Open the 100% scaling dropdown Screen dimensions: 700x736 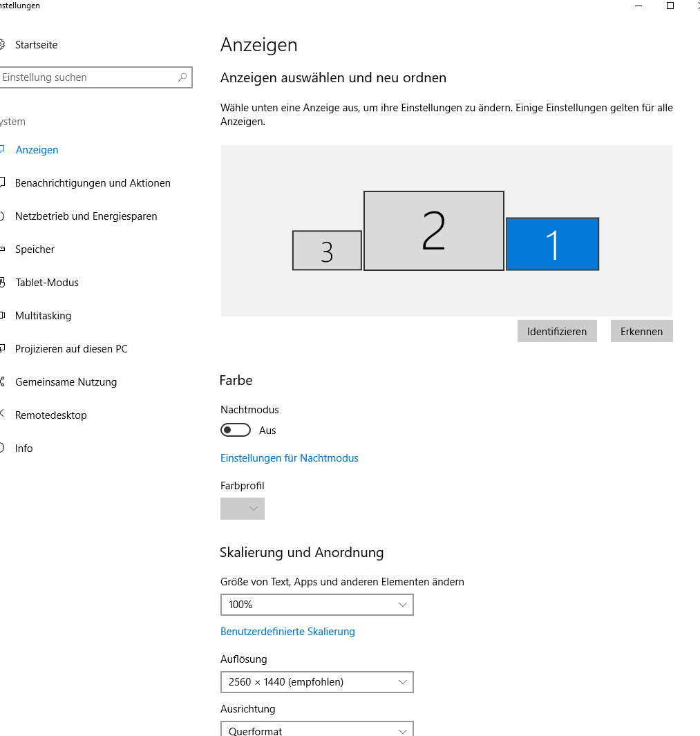point(317,605)
